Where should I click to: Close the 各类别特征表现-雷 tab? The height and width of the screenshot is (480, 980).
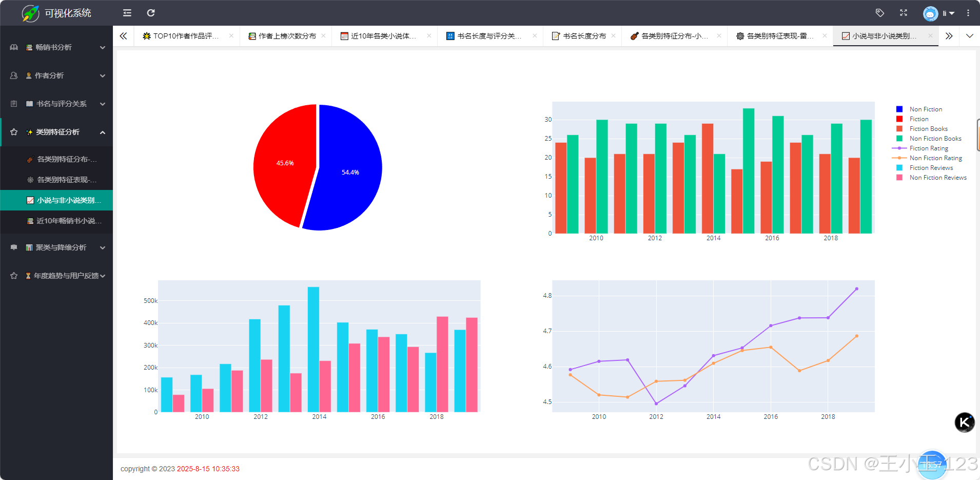825,36
